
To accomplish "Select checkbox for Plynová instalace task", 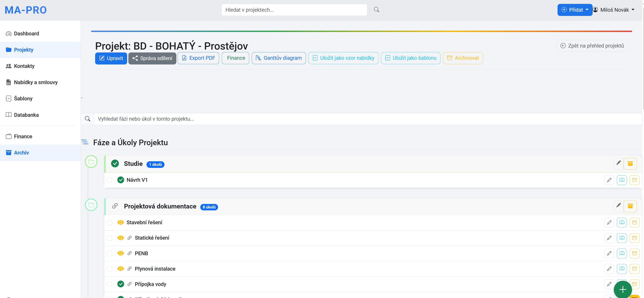I will click(x=110, y=269).
